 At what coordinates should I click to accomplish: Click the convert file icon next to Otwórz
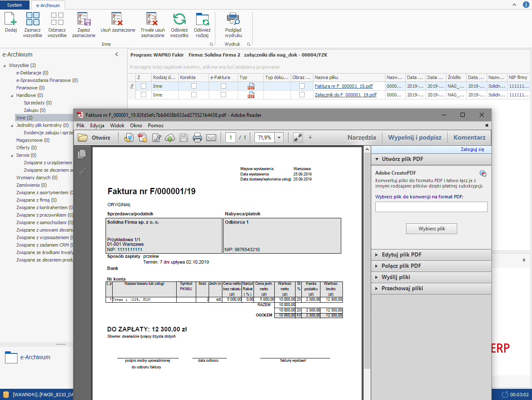click(129, 138)
